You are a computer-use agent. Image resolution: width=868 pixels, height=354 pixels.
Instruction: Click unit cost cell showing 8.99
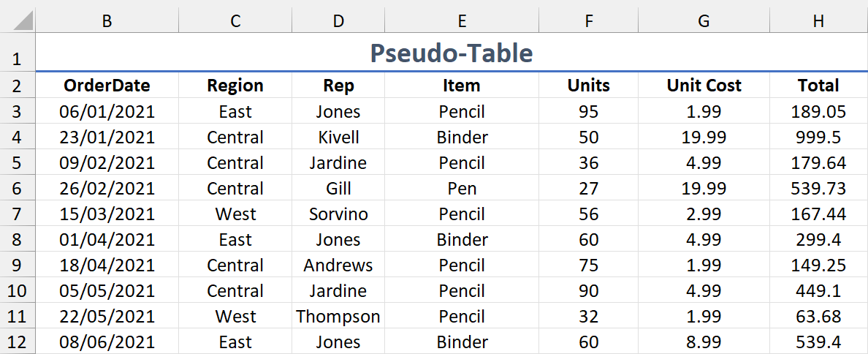click(x=704, y=342)
